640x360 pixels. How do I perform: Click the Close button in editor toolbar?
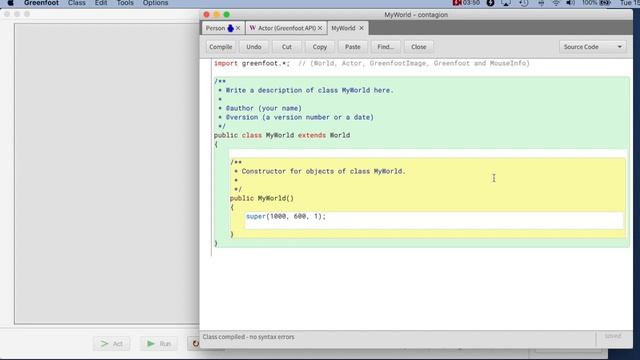[418, 47]
